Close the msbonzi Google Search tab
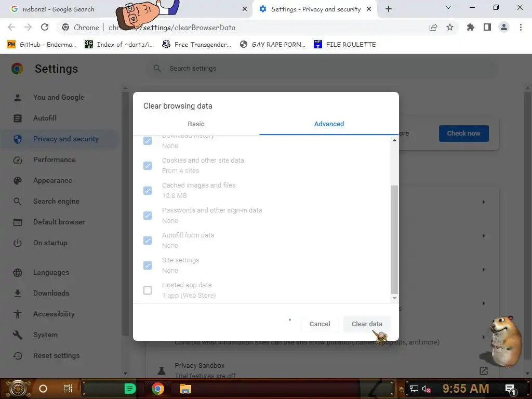The image size is (532, 399). pyautogui.click(x=245, y=9)
